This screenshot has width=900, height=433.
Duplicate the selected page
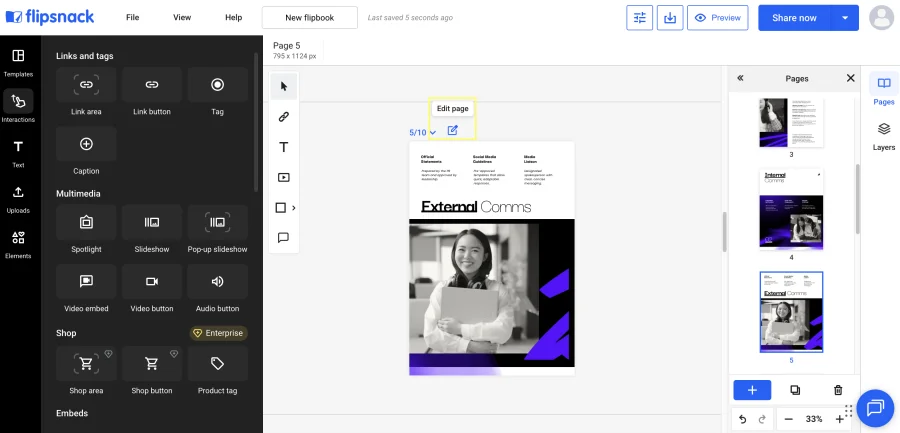coord(795,390)
